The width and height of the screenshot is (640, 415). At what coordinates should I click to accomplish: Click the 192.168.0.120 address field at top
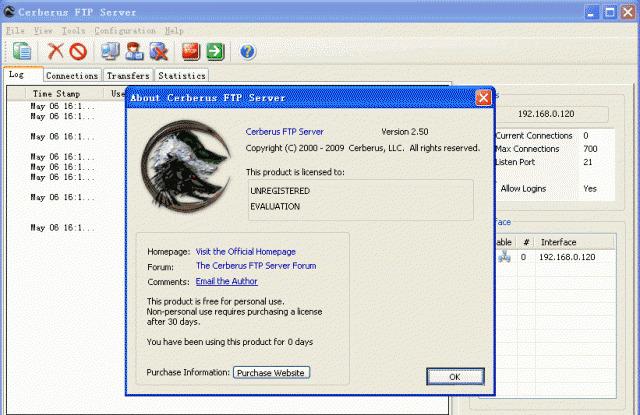[x=546, y=114]
